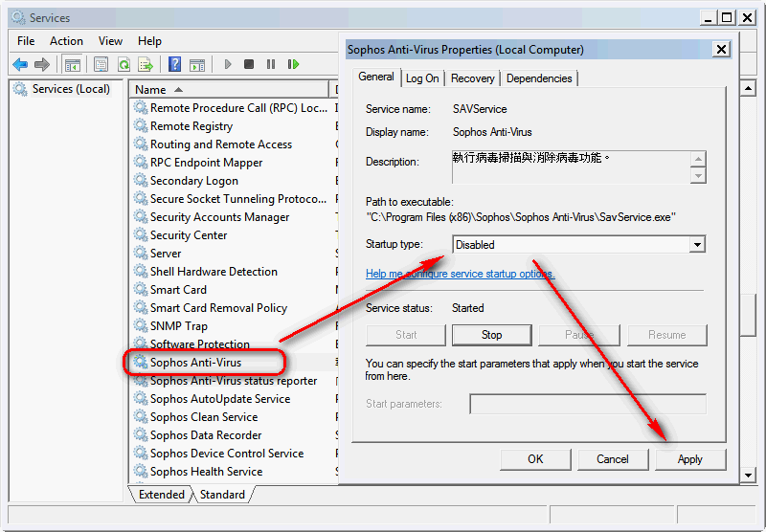Screen dimensions: 766x532
Task: Switch to the General tab
Action: point(376,77)
